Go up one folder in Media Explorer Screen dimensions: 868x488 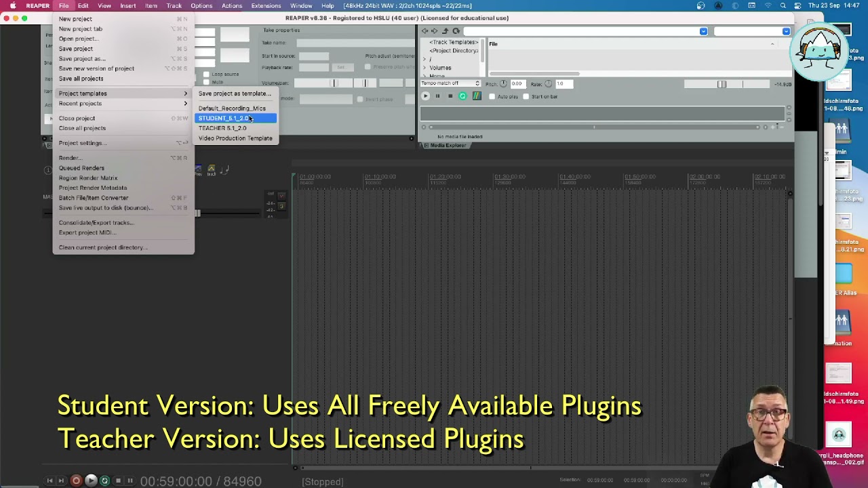[x=445, y=31]
